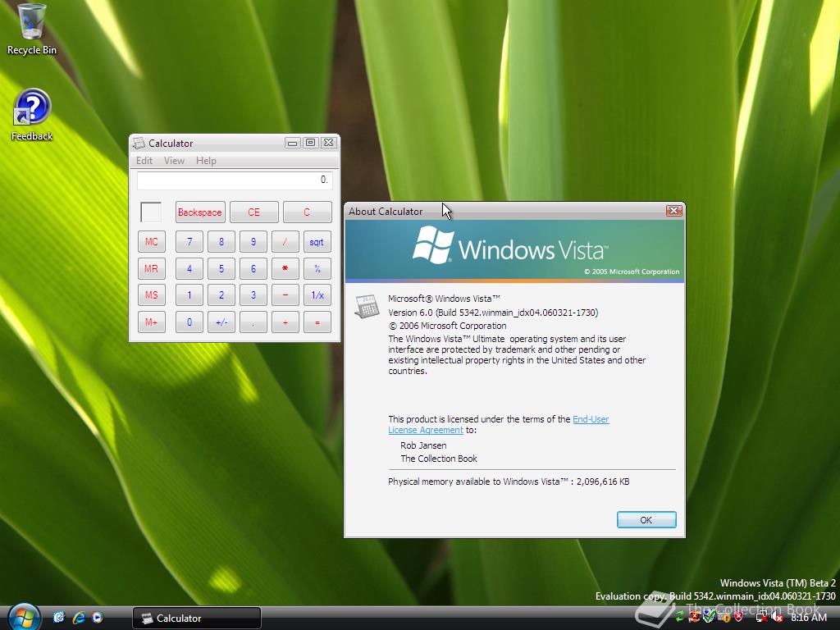Click the digit 7 key
840x630 pixels.
pos(189,242)
